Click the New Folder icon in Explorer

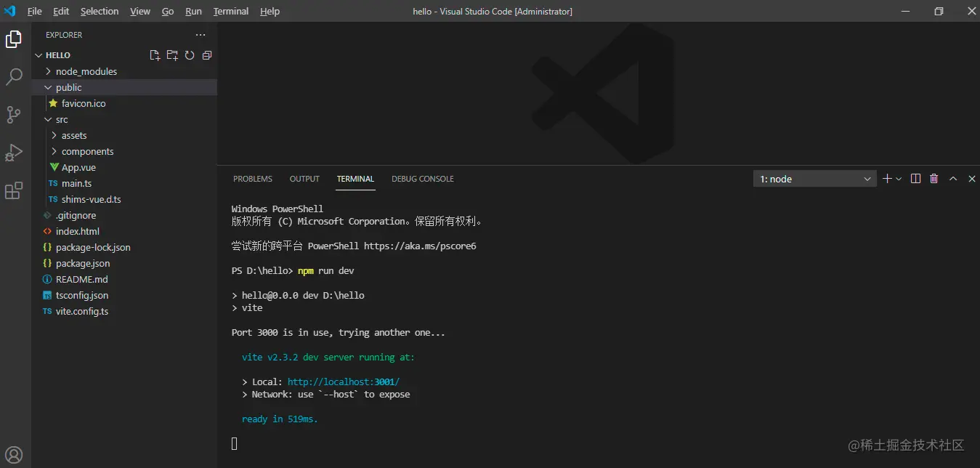click(172, 55)
